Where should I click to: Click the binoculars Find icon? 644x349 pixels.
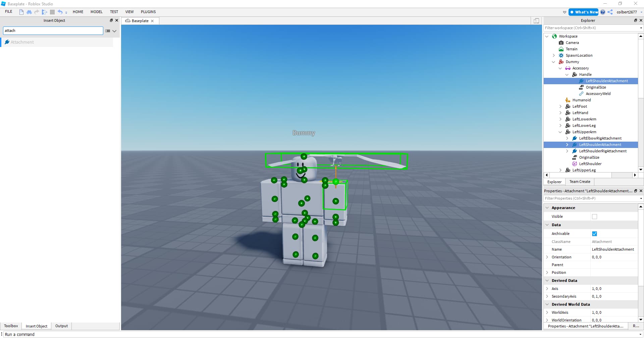click(29, 12)
